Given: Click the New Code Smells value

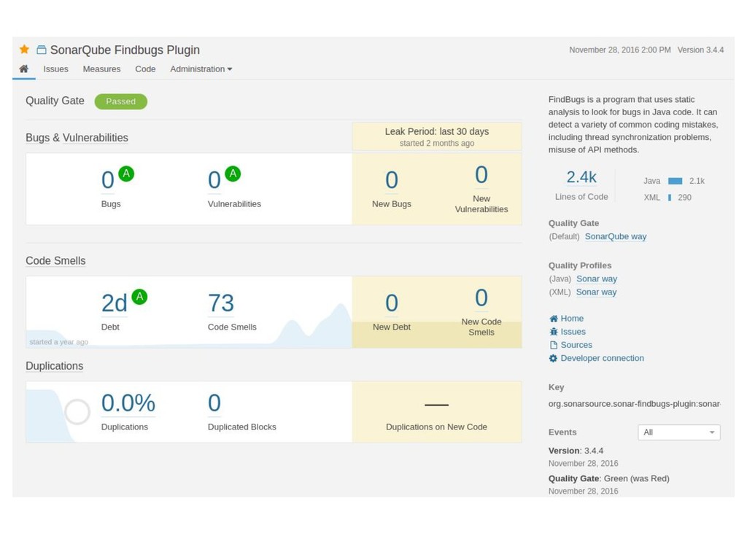Looking at the screenshot, I should (x=481, y=298).
